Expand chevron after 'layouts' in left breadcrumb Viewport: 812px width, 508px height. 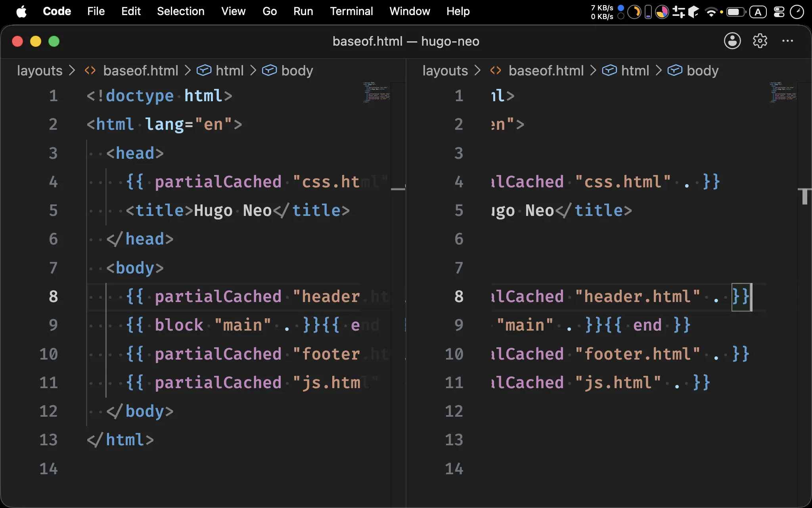tap(72, 71)
